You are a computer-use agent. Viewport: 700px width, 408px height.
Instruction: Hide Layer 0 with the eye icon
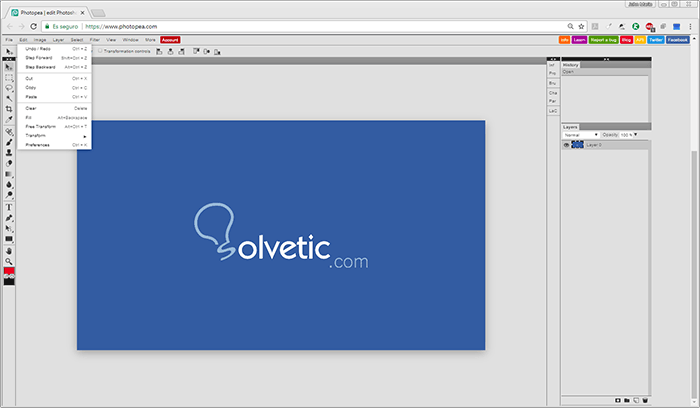coord(566,145)
